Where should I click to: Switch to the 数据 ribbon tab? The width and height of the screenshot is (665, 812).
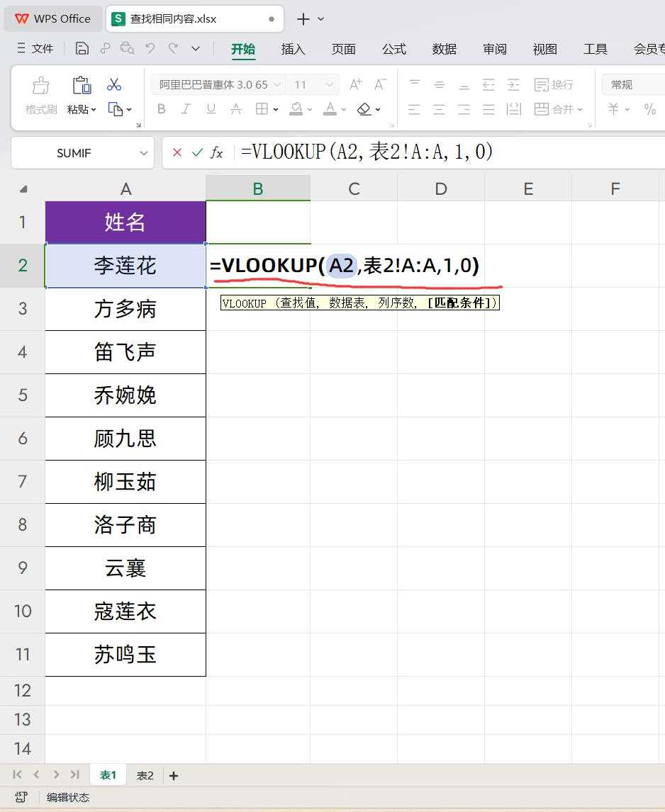[x=445, y=49]
